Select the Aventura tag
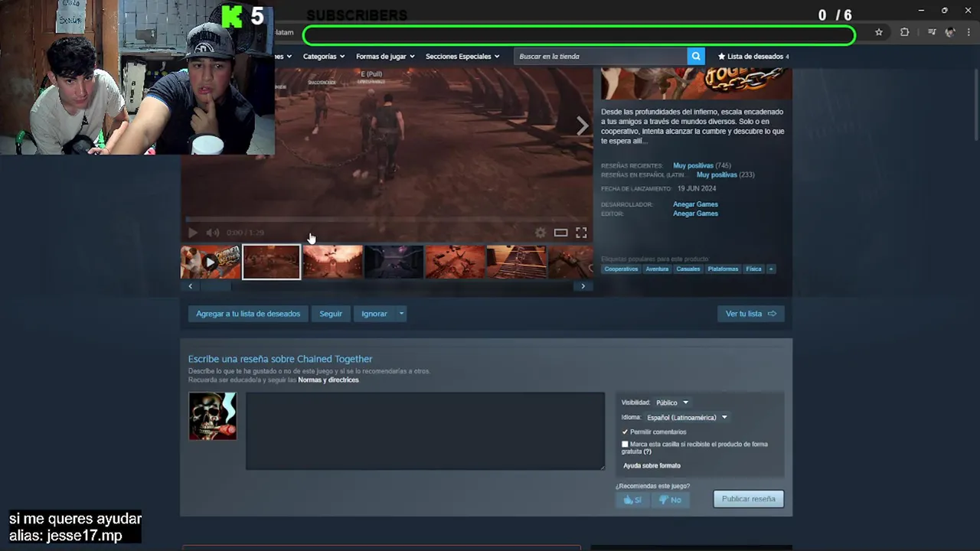This screenshot has height=551, width=980. click(657, 269)
